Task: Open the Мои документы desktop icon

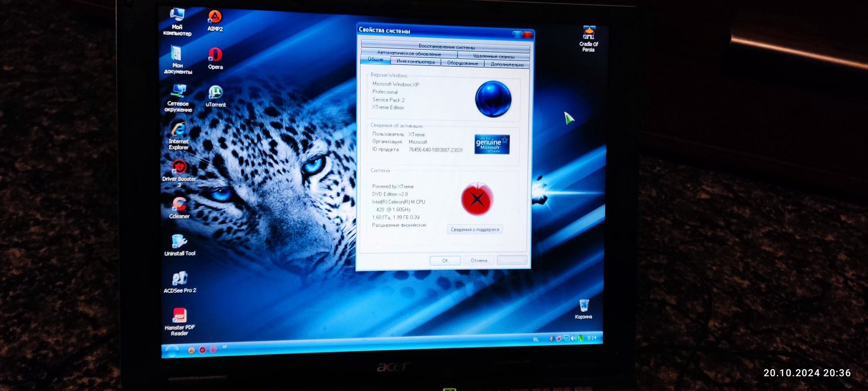Action: pyautogui.click(x=178, y=60)
